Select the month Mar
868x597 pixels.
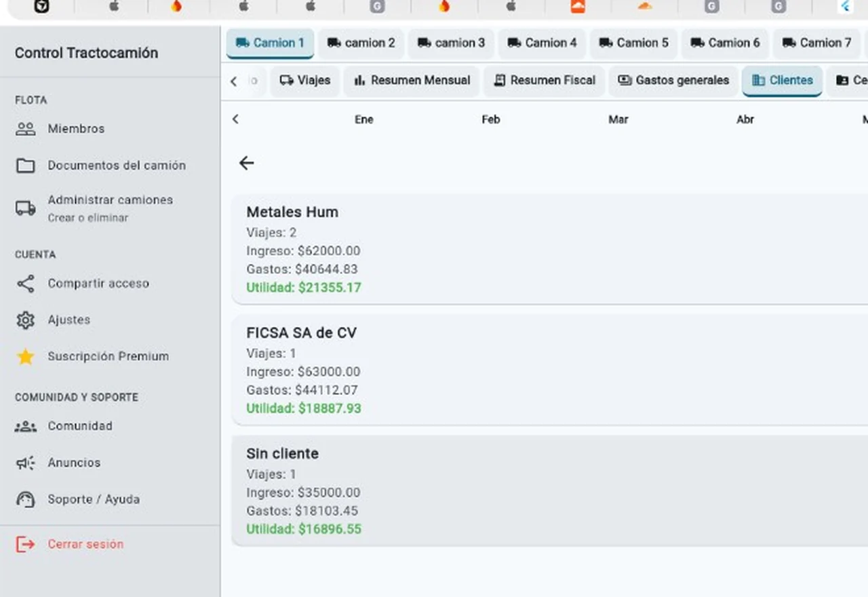[x=618, y=119]
